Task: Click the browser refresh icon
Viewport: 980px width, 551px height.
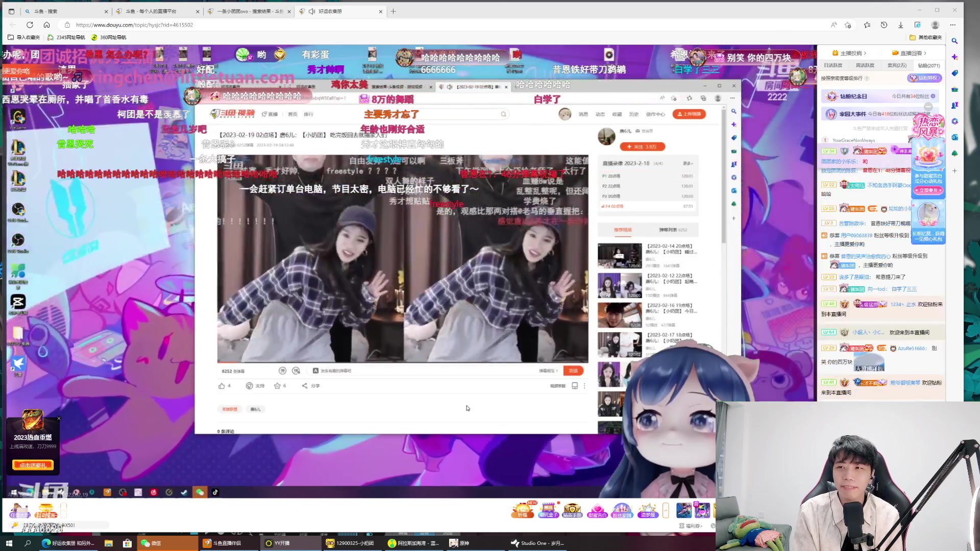Action: (30, 24)
